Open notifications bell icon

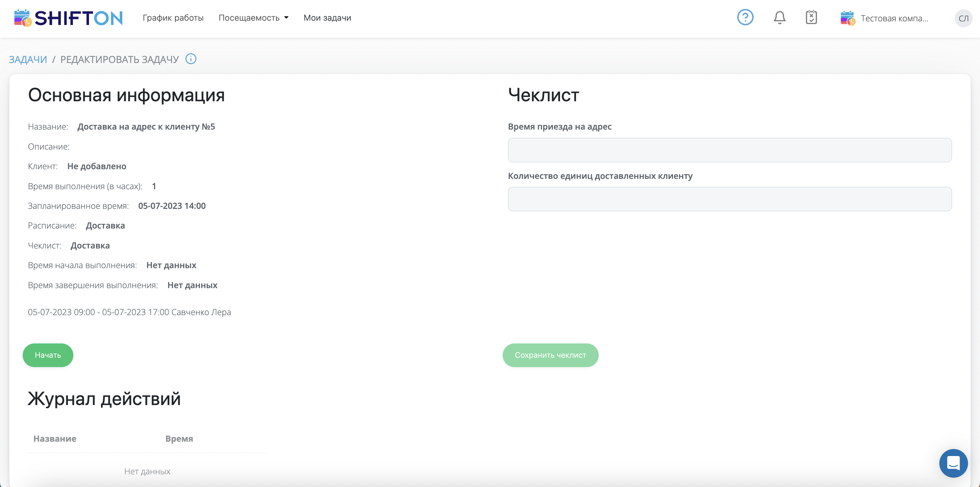point(780,17)
